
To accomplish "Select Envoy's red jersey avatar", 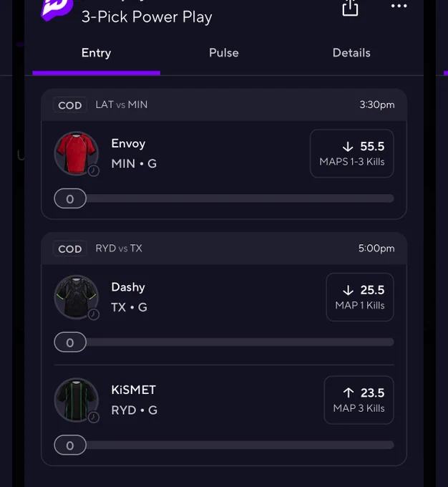I will pos(76,153).
